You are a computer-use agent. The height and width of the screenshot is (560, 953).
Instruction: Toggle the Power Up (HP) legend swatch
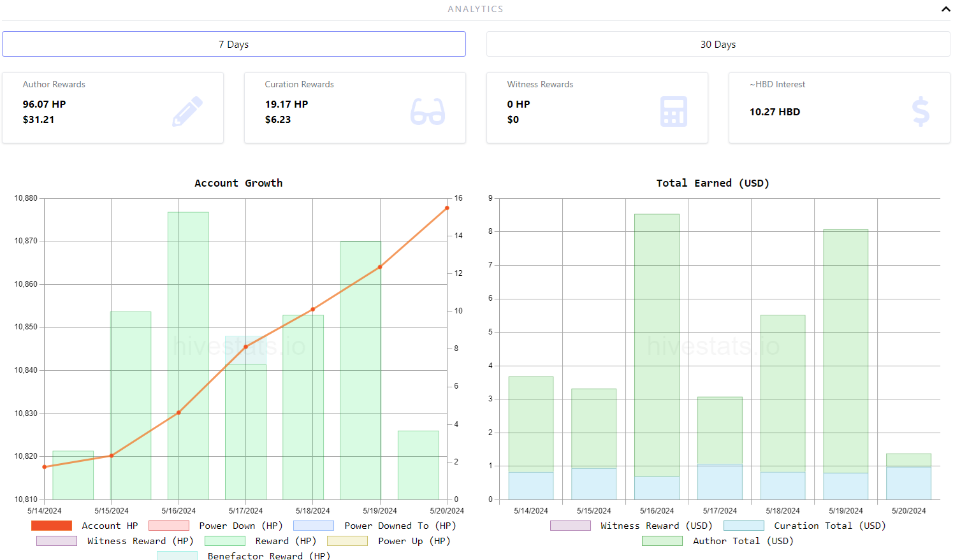point(347,541)
